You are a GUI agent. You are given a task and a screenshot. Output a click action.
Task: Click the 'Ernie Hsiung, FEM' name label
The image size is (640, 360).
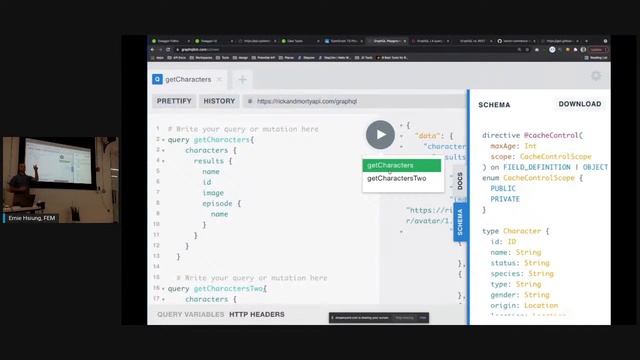pyautogui.click(x=31, y=218)
